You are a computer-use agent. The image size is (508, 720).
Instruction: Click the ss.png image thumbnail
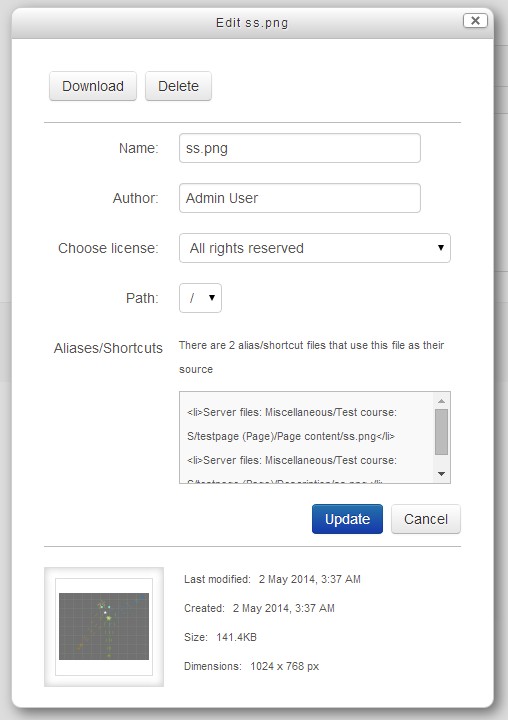pos(104,626)
